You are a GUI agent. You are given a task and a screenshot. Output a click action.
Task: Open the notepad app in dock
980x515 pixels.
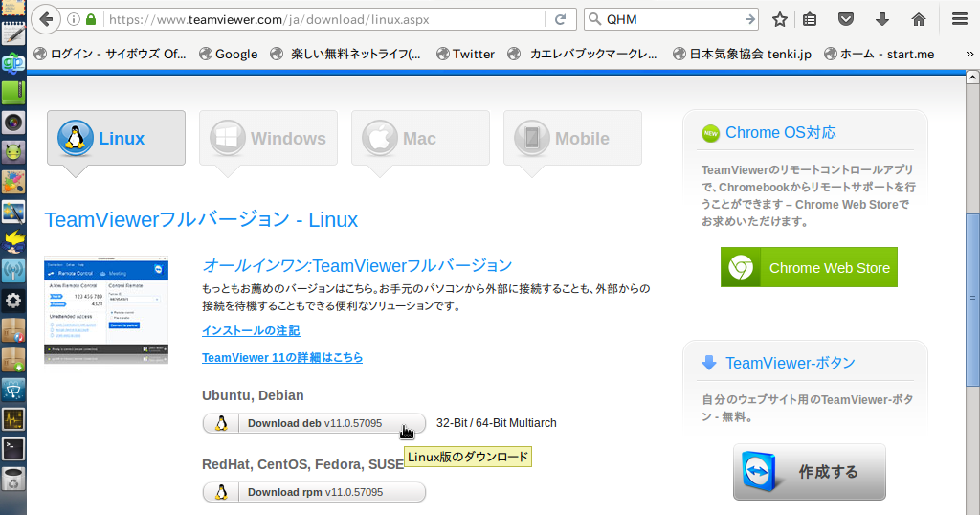point(13,34)
